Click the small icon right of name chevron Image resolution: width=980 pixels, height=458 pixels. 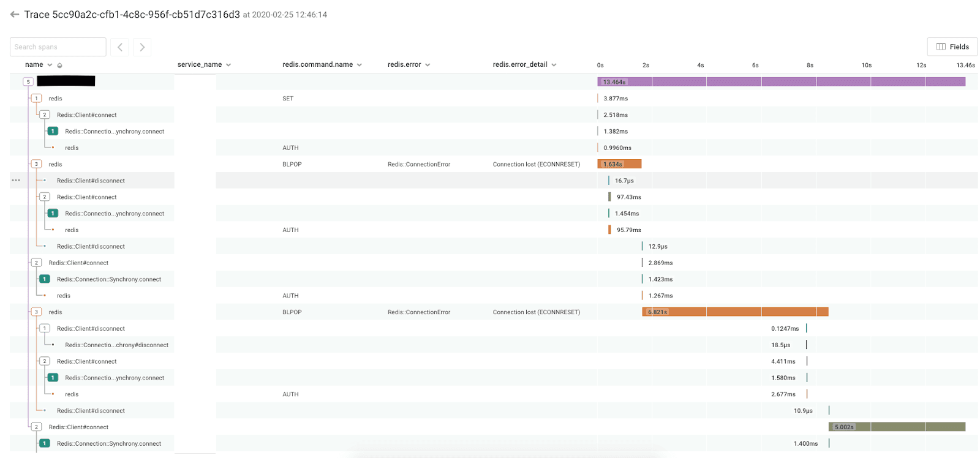click(59, 65)
